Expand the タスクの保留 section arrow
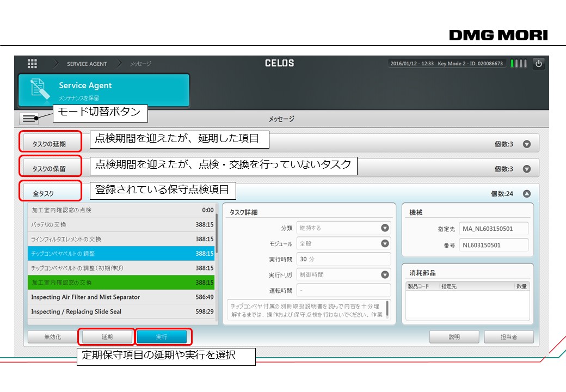The height and width of the screenshot is (392, 566). coord(527,169)
